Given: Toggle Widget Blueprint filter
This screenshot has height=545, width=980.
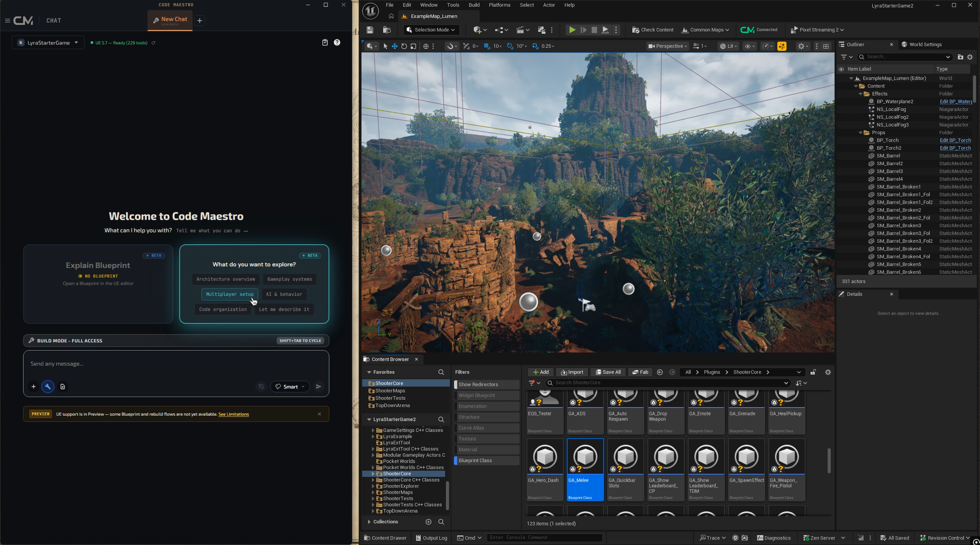Looking at the screenshot, I should point(486,395).
